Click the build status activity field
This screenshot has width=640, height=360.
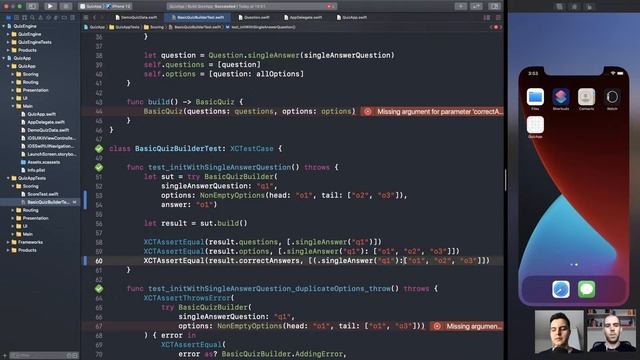(x=252, y=6)
